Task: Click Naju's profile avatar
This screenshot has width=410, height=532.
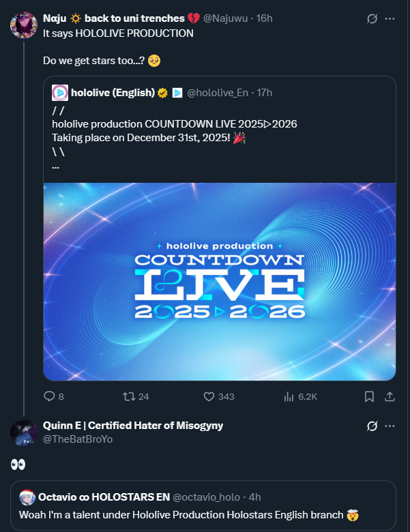Action: coord(24,25)
